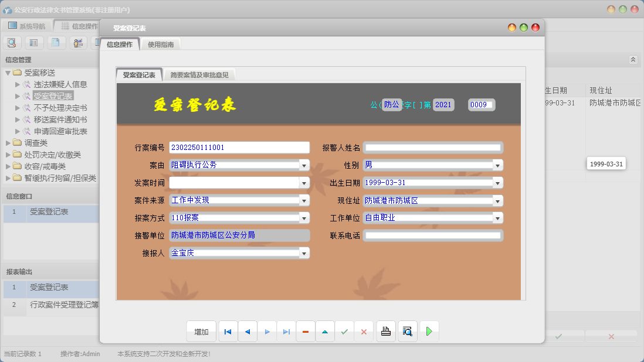Cancel edits with the red X icon
This screenshot has width=644, height=362.
tap(364, 331)
